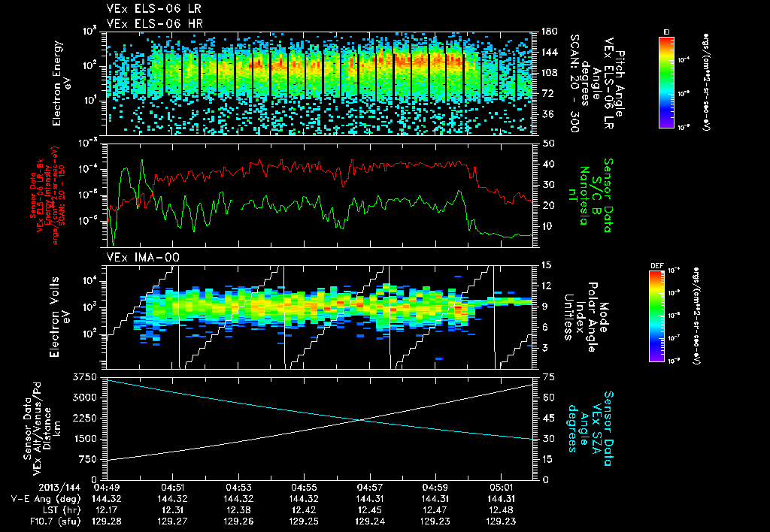Image resolution: width=770 pixels, height=532 pixels.
Task: Select the 'VEx ELS-06 HR' title text
Action: tap(155, 23)
